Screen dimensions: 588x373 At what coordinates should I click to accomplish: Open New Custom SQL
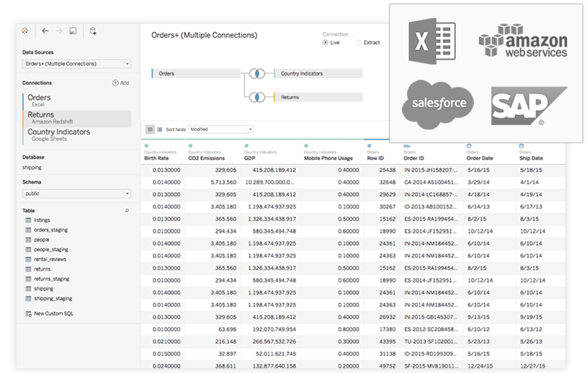click(x=53, y=313)
